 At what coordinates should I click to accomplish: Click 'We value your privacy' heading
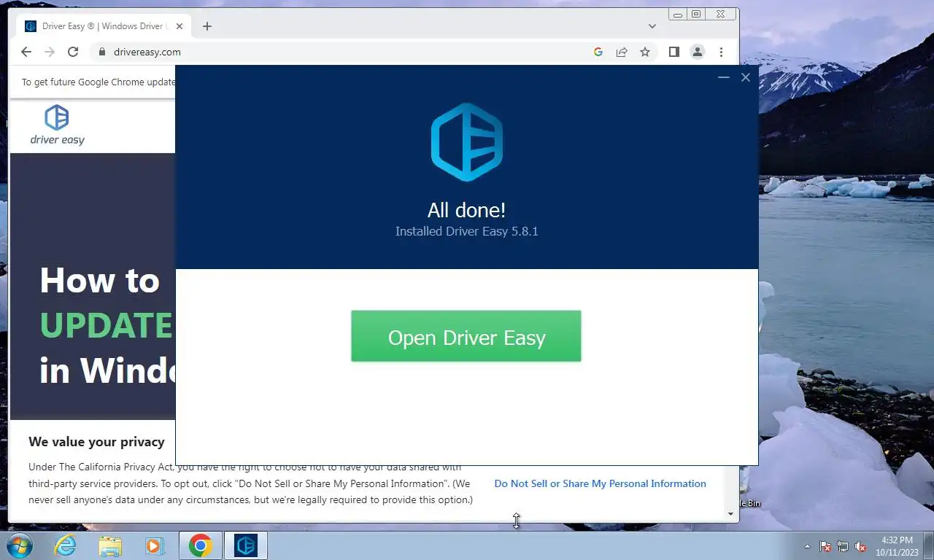(x=96, y=442)
